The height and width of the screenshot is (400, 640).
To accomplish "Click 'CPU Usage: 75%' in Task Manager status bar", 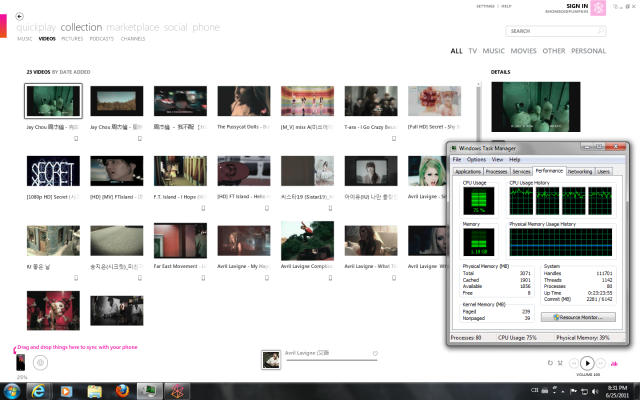I will (517, 338).
